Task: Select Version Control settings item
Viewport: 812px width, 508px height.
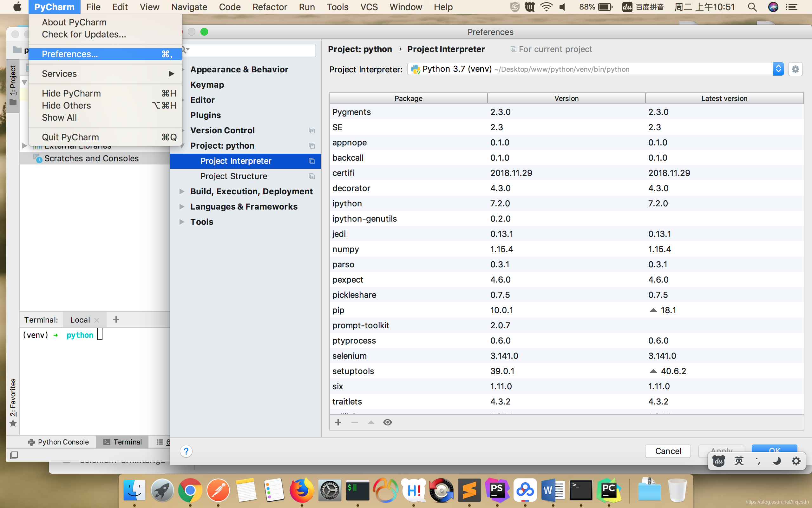Action: pyautogui.click(x=245, y=130)
